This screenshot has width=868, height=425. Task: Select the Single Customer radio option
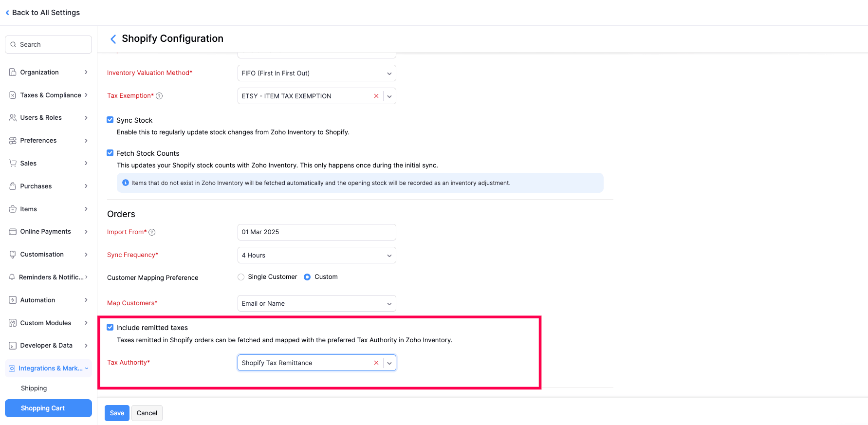pos(241,277)
